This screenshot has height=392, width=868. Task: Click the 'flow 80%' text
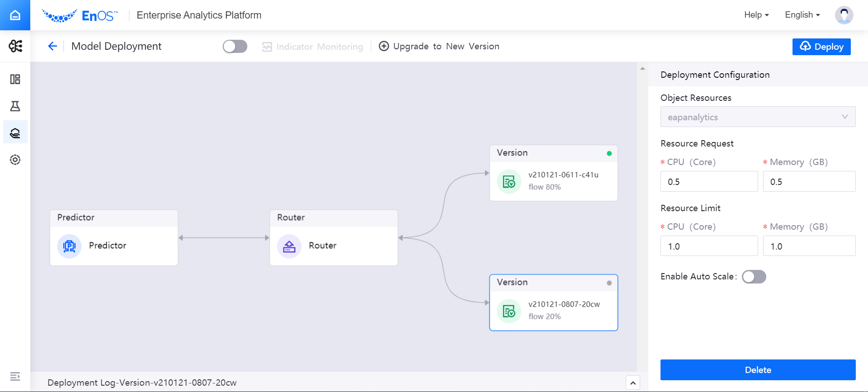coord(544,187)
